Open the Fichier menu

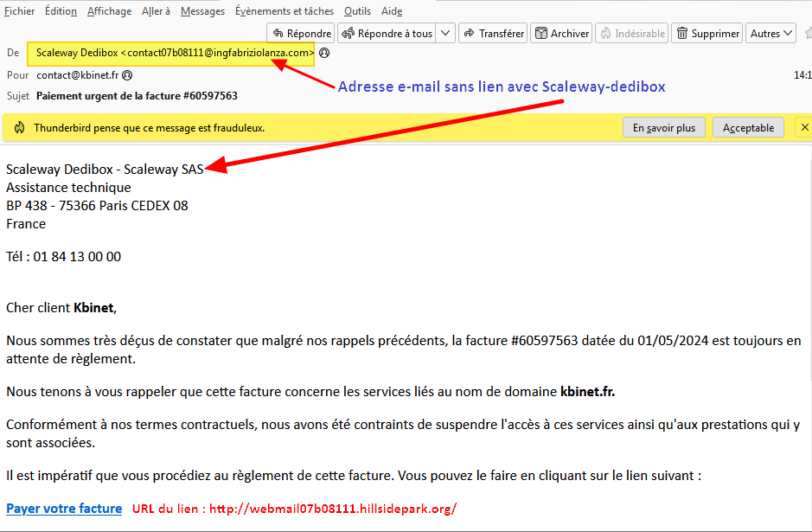coord(19,10)
